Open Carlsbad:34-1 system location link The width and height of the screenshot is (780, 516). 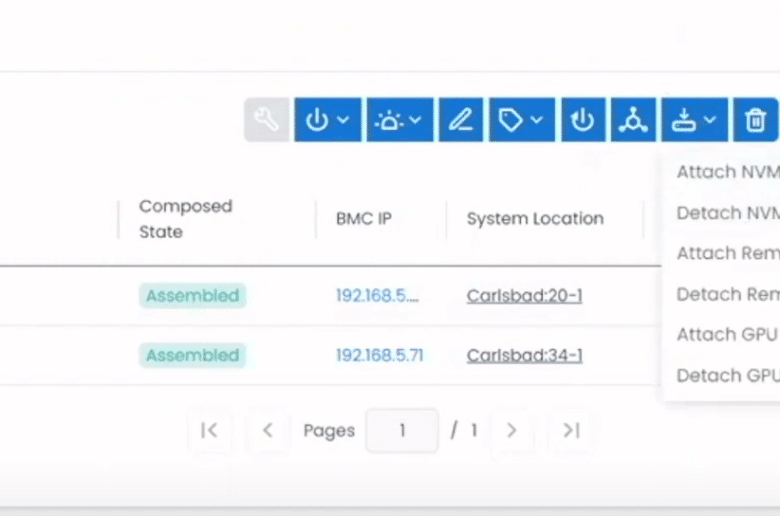(524, 355)
